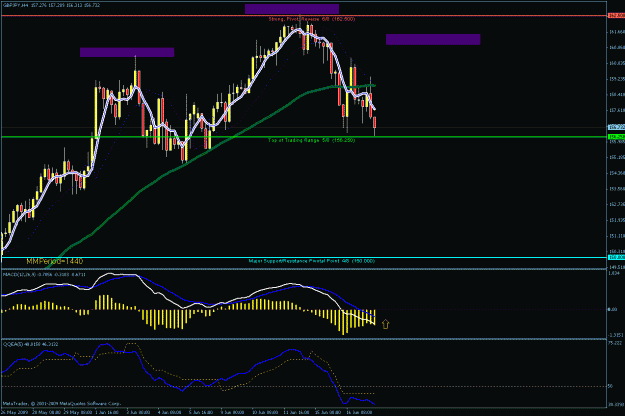Screen dimensions: 625x416
Task: Click the green 156.250 price tag on the price axis
Action: pos(616,137)
